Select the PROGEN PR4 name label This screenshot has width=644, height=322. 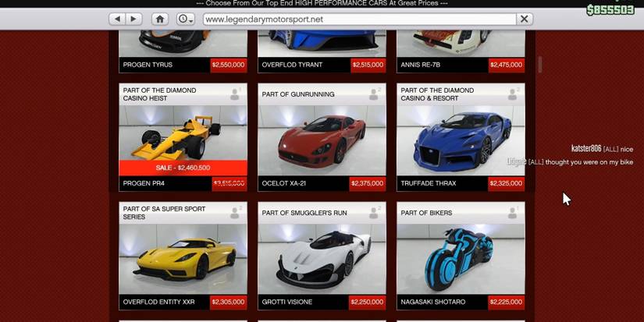point(144,183)
